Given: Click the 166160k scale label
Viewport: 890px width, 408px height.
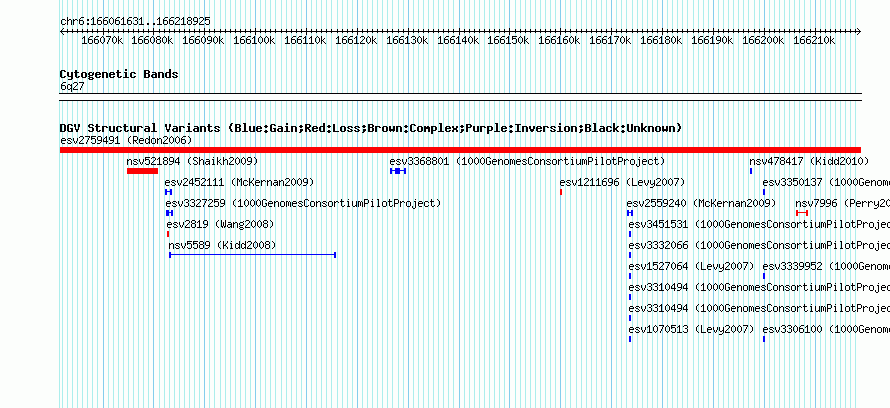Looking at the screenshot, I should (559, 40).
